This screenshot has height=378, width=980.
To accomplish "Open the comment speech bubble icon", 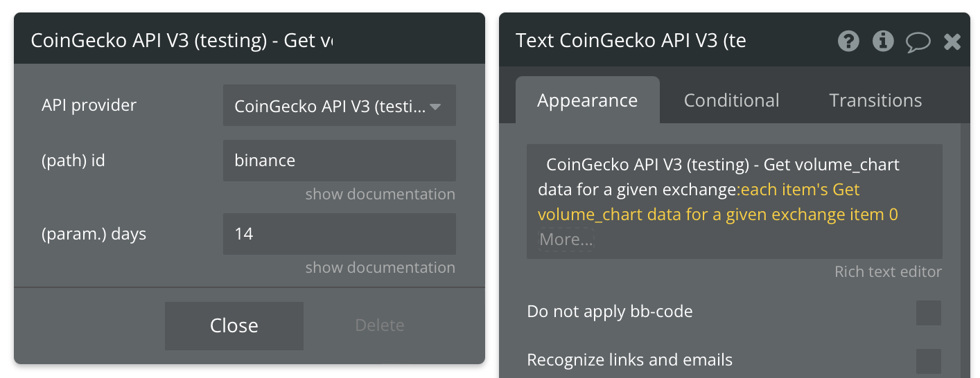I will click(918, 42).
